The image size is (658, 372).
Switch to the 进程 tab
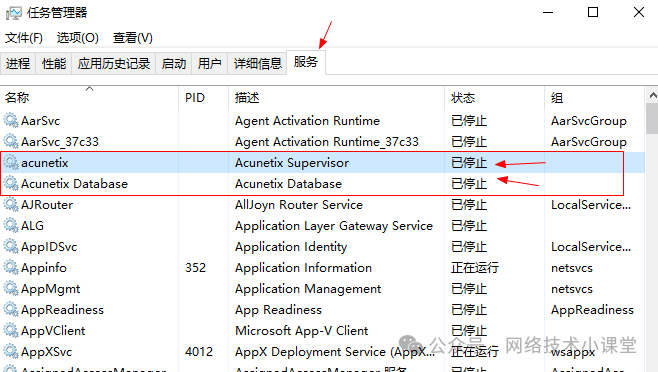point(18,63)
